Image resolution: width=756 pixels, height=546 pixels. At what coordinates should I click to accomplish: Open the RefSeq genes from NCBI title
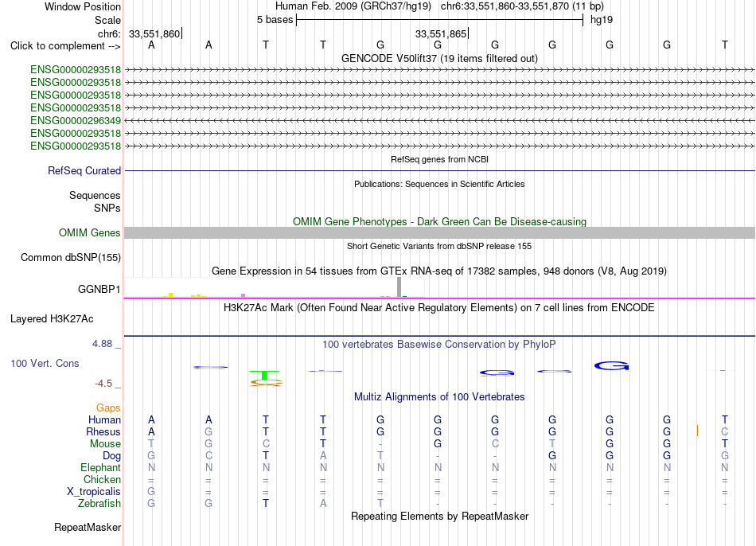439,159
